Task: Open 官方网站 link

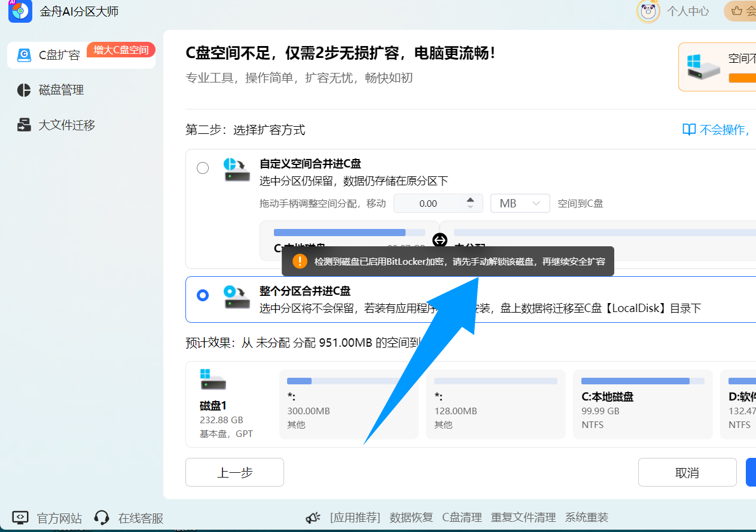Action: point(59,518)
